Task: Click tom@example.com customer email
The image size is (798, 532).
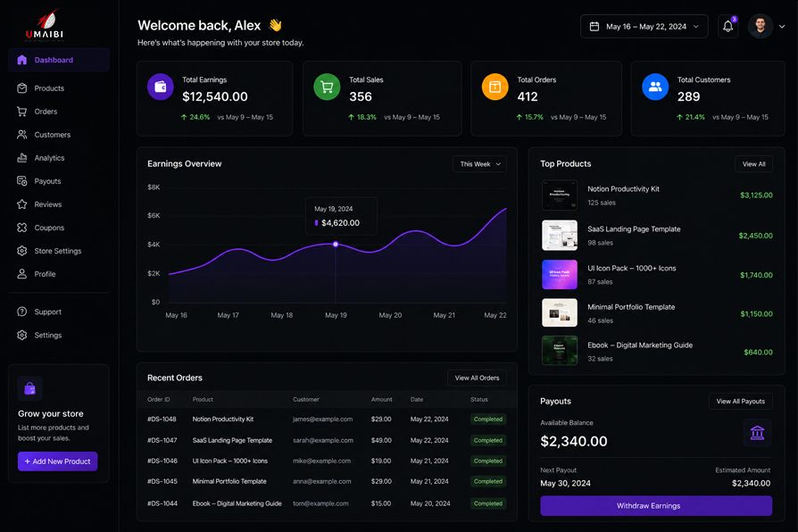Action: click(x=320, y=503)
